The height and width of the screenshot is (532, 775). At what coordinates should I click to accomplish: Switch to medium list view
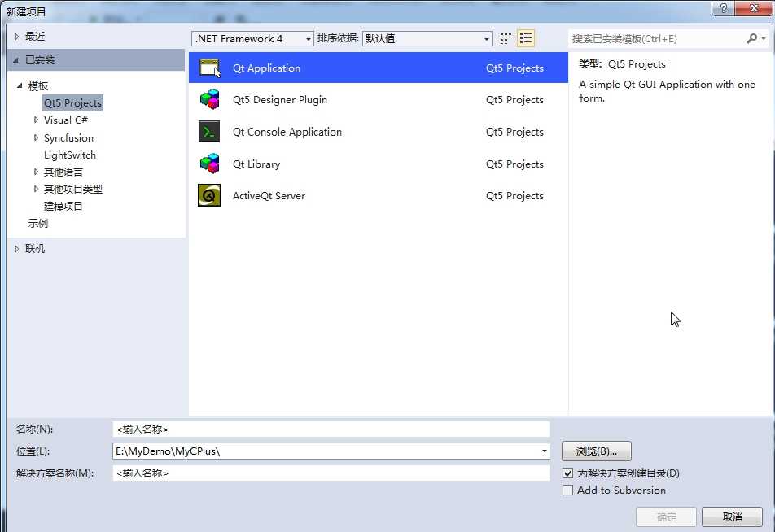point(526,38)
